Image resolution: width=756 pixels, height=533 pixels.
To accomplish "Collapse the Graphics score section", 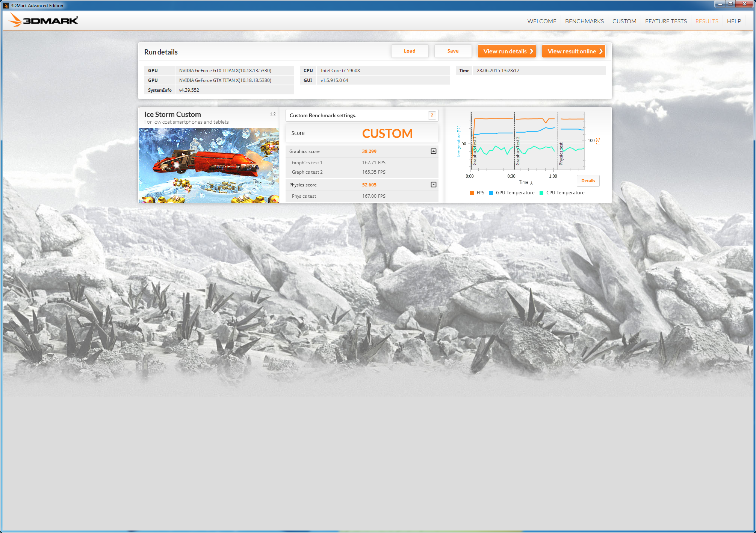I will (x=433, y=151).
